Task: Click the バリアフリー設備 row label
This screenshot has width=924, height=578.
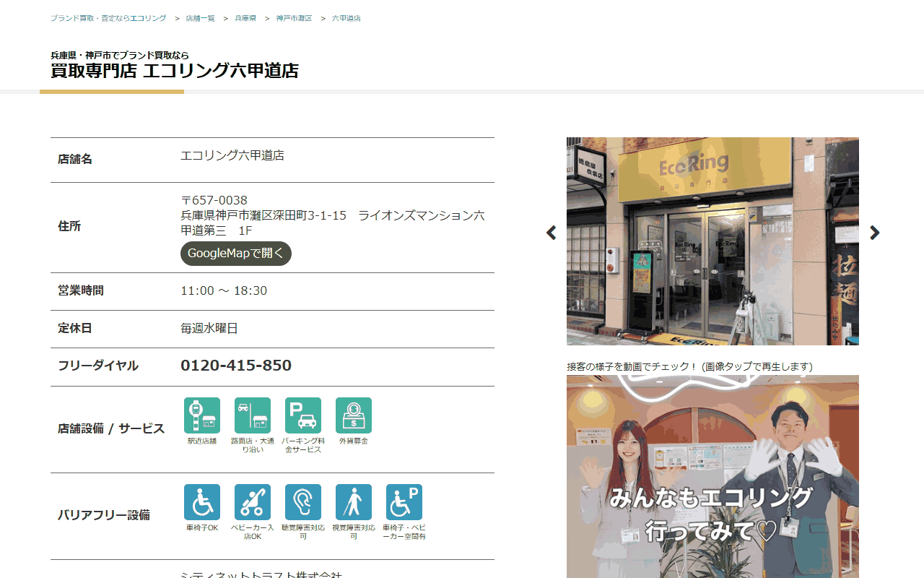Action: tap(104, 515)
